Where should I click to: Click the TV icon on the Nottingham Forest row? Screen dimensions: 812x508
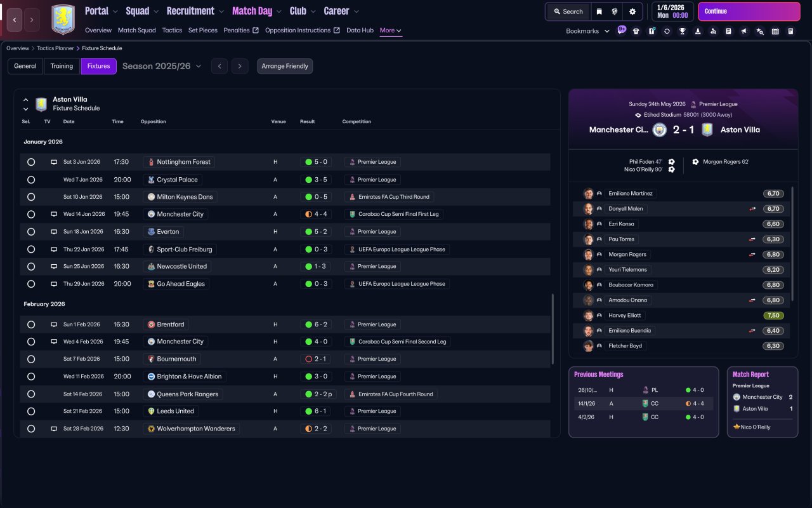click(54, 162)
